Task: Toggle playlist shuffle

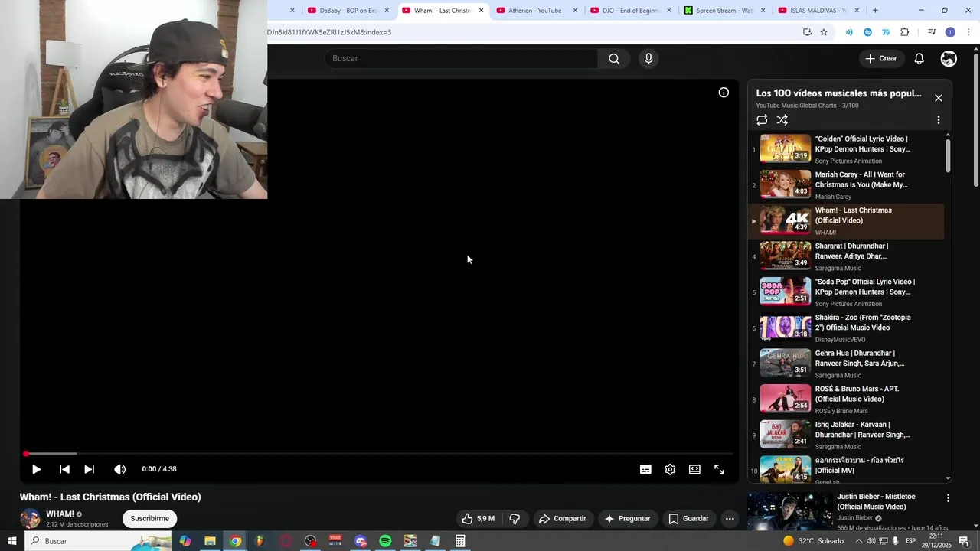Action: pyautogui.click(x=782, y=120)
